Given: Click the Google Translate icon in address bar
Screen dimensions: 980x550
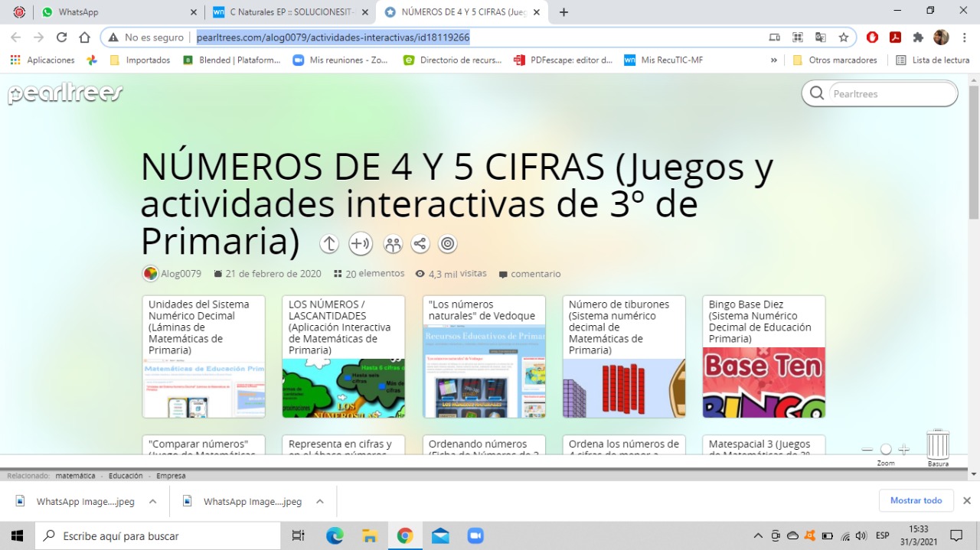Looking at the screenshot, I should (820, 37).
